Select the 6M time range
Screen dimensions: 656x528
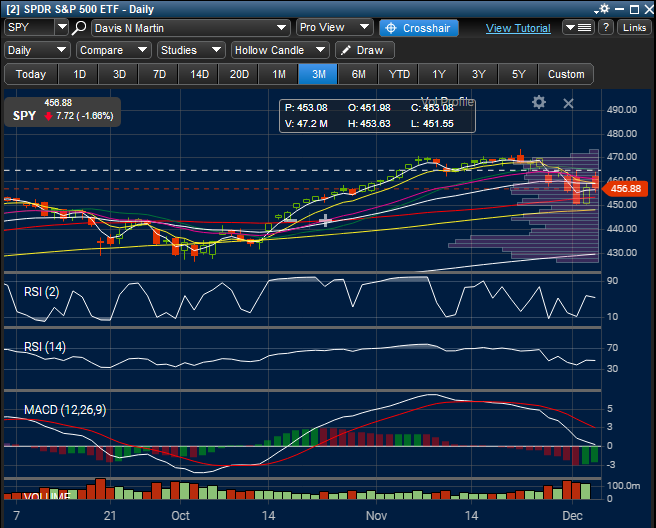pyautogui.click(x=359, y=74)
